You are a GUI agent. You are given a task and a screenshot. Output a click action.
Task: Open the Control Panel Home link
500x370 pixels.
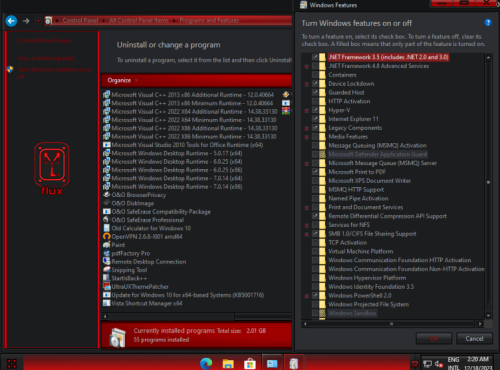pyautogui.click(x=44, y=41)
